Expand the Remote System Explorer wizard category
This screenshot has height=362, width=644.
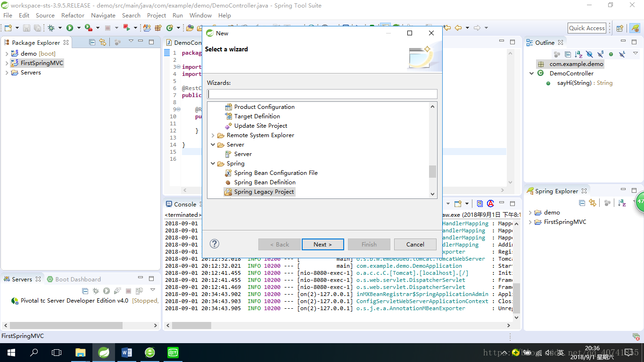(213, 135)
